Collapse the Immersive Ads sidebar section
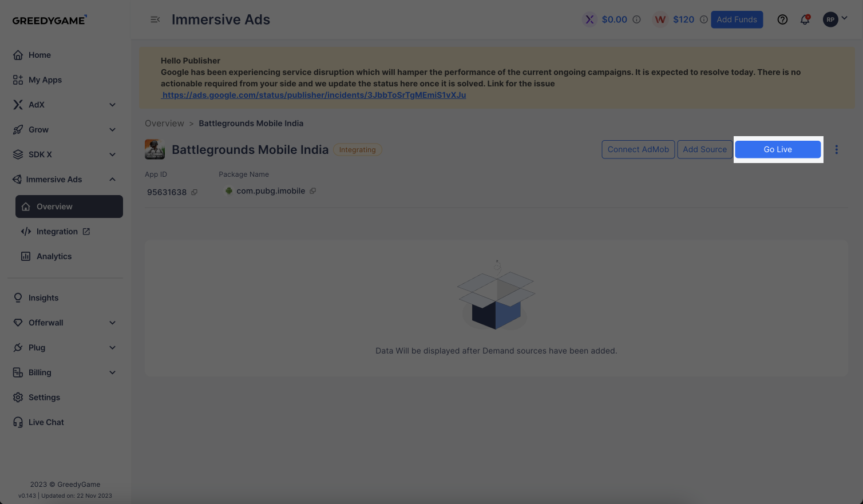The image size is (863, 504). pos(112,180)
